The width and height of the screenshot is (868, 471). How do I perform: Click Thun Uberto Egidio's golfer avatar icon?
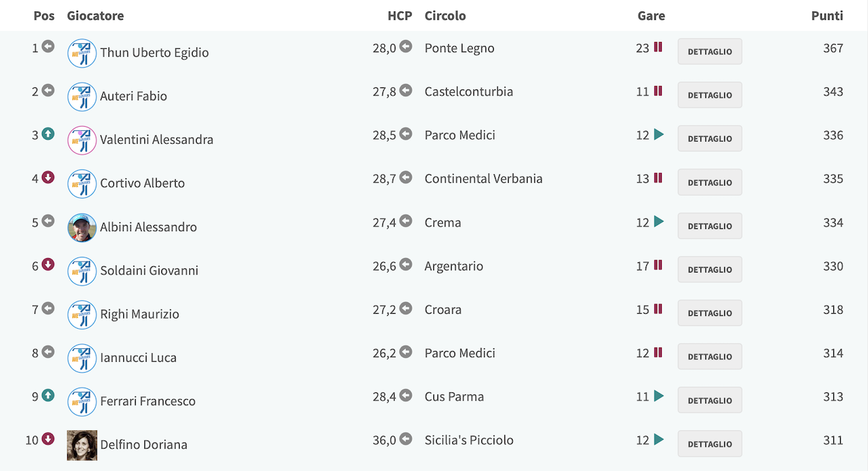click(x=82, y=53)
